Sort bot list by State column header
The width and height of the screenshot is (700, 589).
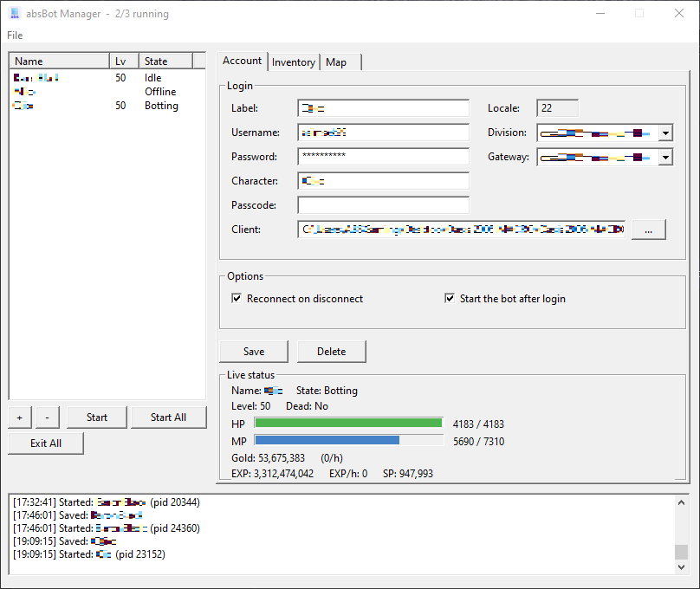click(x=166, y=61)
